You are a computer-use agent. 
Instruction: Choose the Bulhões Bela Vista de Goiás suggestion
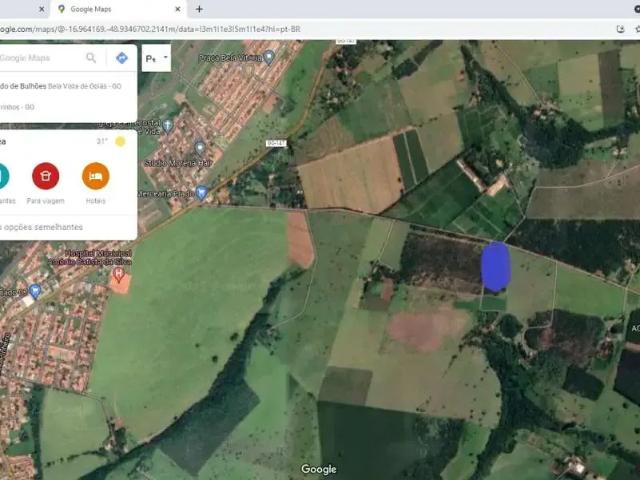coord(60,86)
